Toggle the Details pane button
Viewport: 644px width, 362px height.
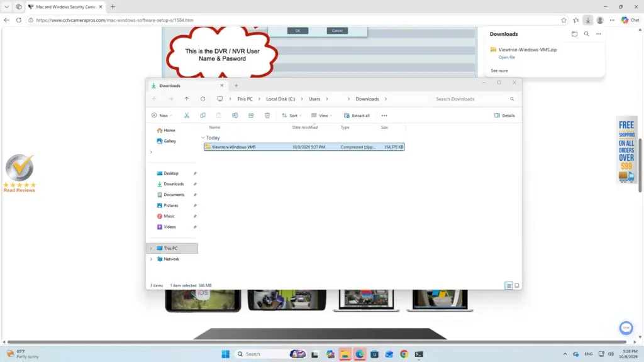pos(504,116)
